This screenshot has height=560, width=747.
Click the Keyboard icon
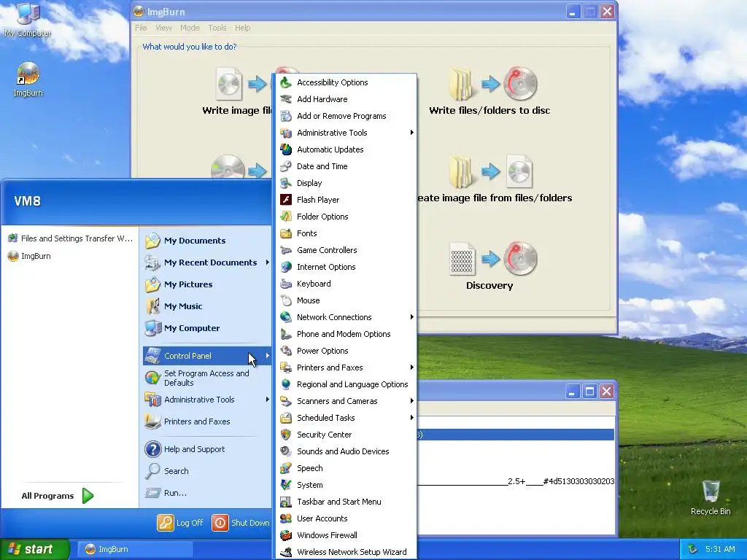click(286, 284)
